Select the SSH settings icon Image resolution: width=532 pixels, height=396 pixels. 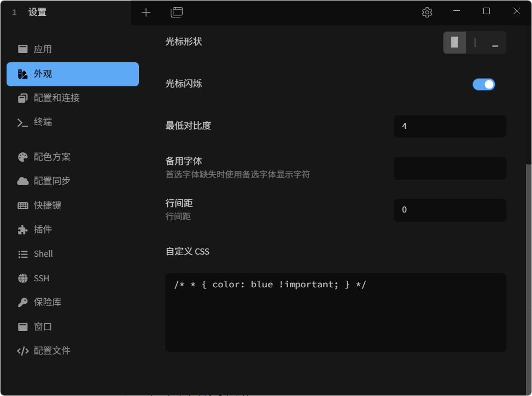click(22, 278)
